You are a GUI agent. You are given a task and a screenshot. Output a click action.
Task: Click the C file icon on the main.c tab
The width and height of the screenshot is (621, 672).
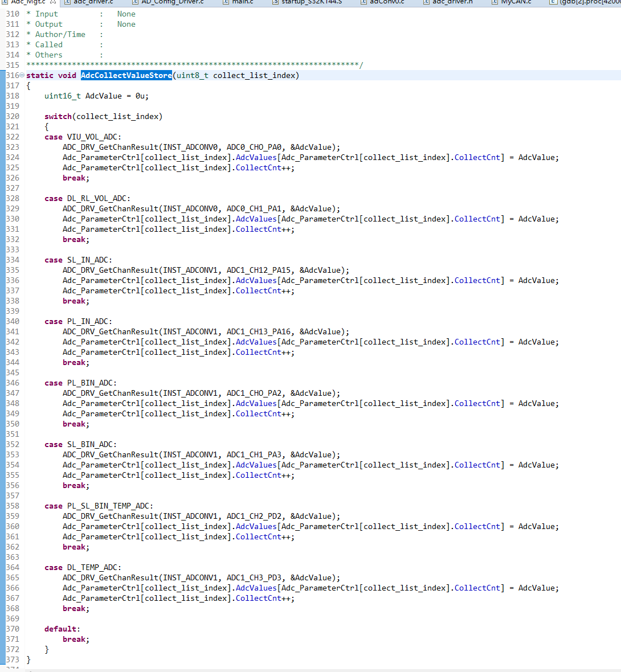pos(225,3)
